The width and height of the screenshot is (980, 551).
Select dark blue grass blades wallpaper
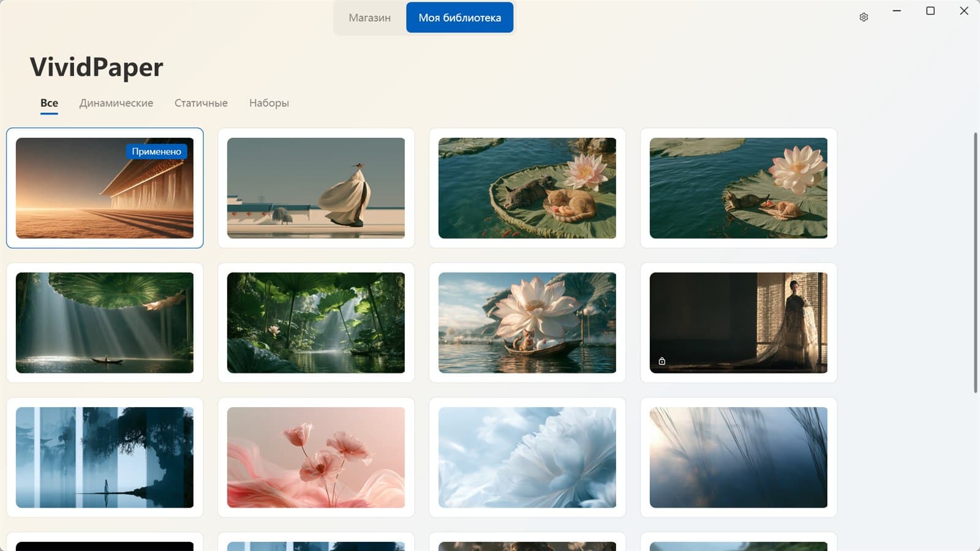click(x=739, y=457)
